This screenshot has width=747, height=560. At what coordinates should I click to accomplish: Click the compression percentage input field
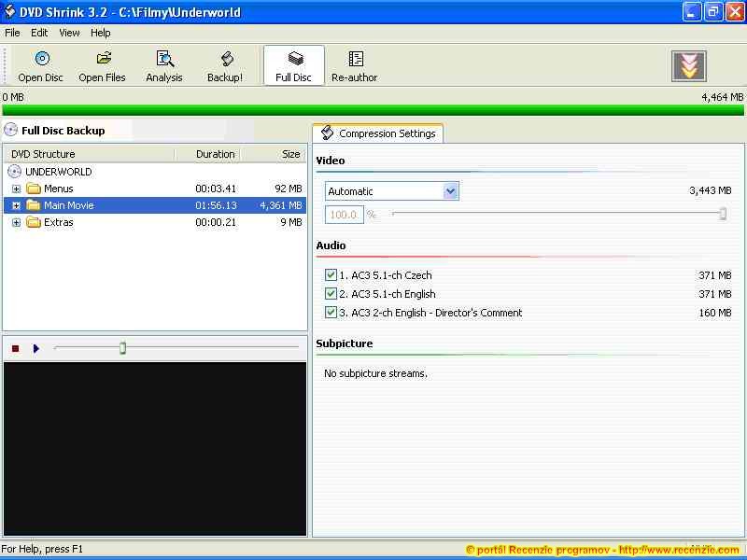(344, 215)
